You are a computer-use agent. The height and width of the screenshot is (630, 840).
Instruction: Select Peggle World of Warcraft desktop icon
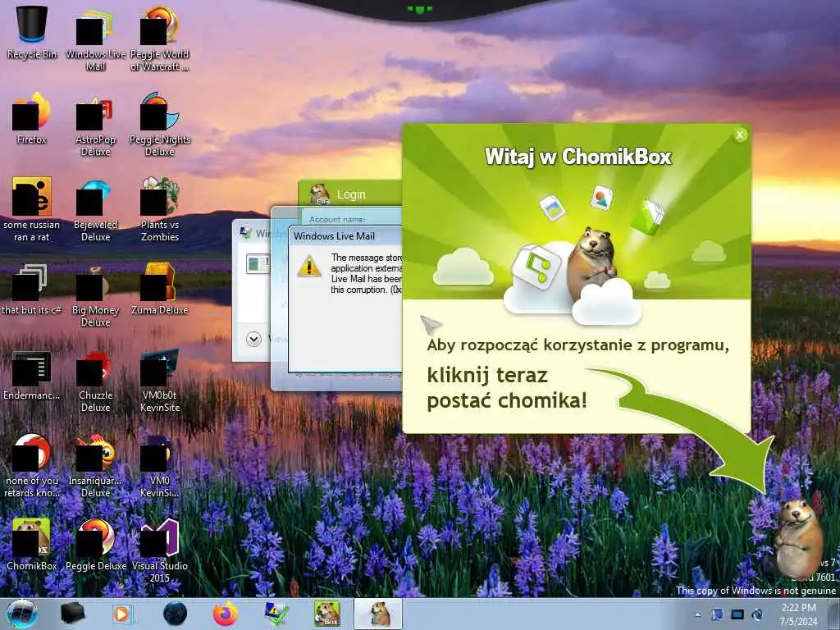(160, 39)
